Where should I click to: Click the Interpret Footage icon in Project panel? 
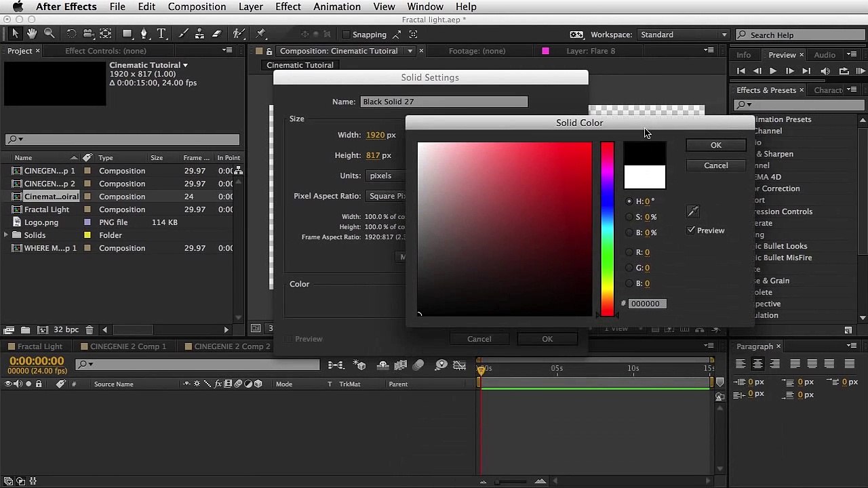pos(9,330)
